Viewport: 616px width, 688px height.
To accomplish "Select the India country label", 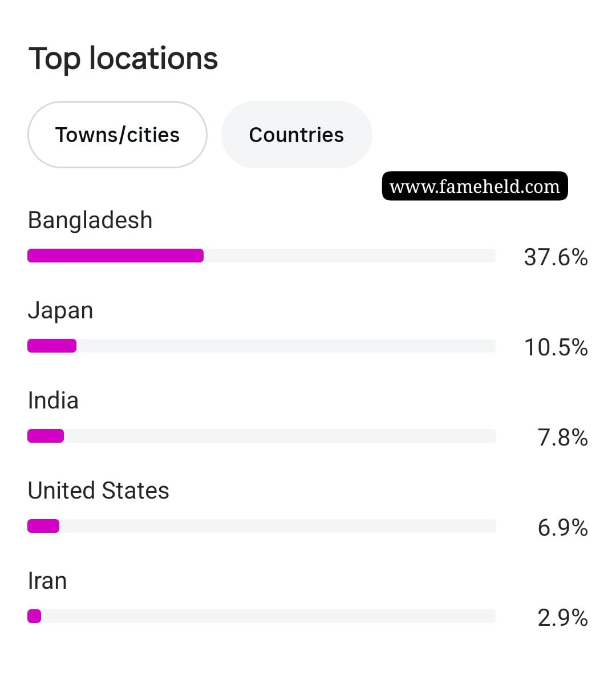I will pyautogui.click(x=53, y=400).
